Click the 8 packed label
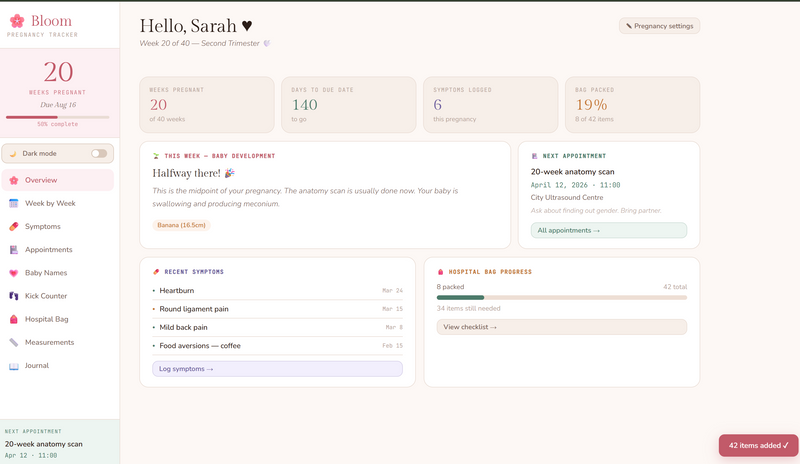Viewport: 800px width, 464px height. 451,287
